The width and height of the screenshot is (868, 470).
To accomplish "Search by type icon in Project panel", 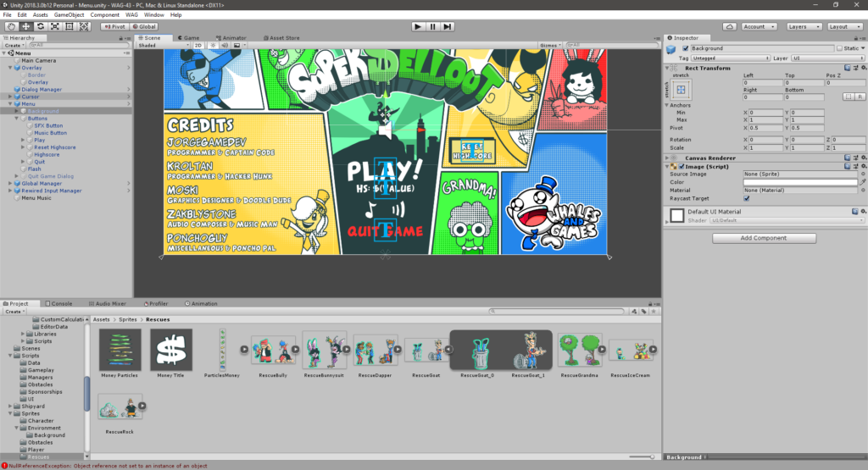I will pyautogui.click(x=634, y=312).
